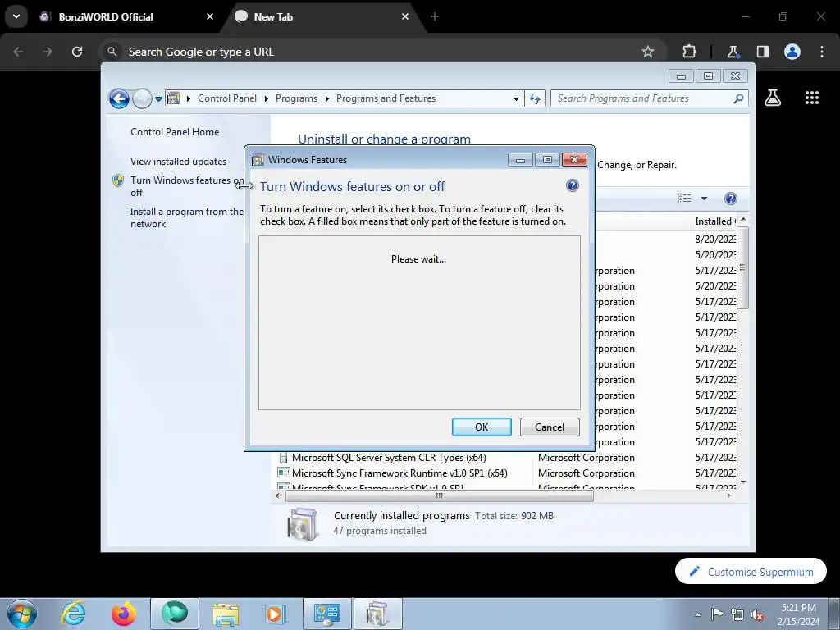
Task: Click Customise Supermium button
Action: tap(751, 572)
